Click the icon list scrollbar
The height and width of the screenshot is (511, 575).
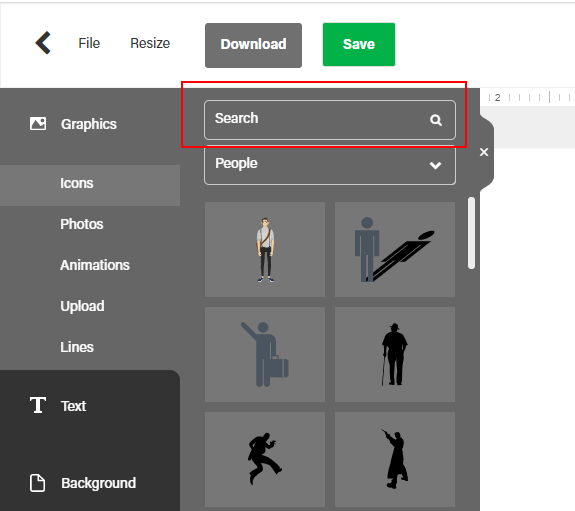(471, 233)
